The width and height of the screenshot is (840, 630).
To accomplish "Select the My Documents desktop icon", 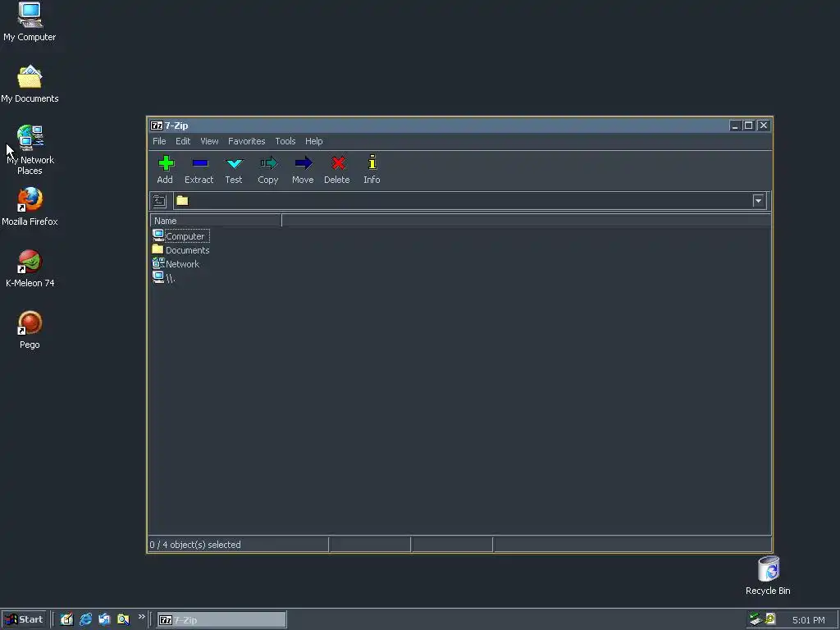I will tap(30, 84).
